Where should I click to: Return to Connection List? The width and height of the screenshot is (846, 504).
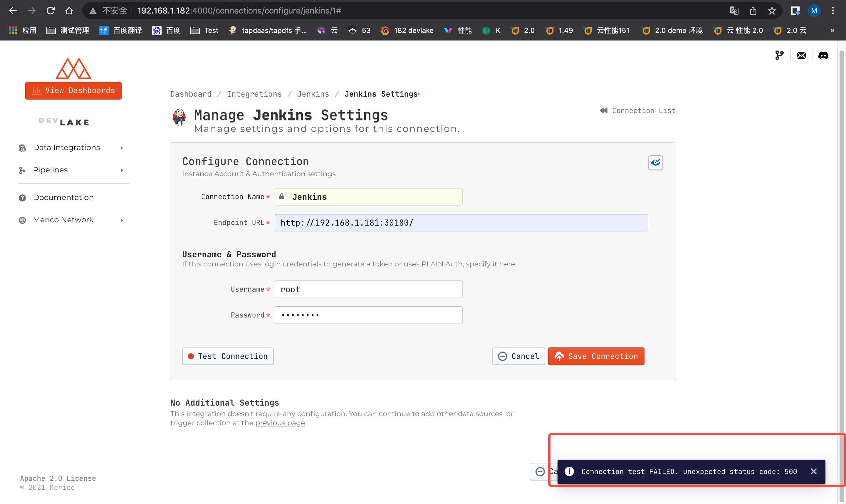(637, 111)
